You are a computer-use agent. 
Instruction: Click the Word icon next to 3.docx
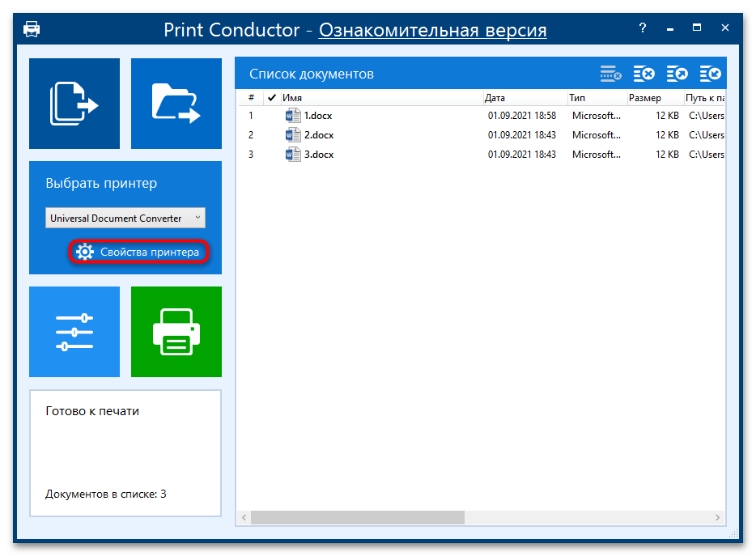pyautogui.click(x=293, y=155)
